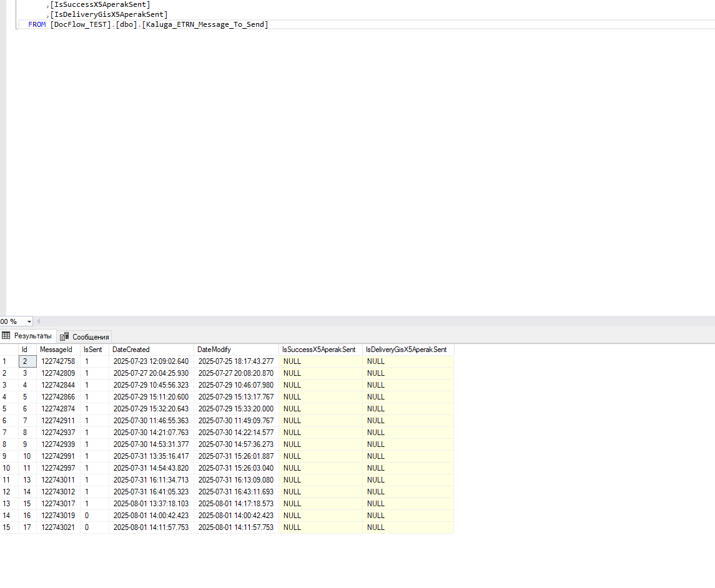Select cell with MessageId 122743011

58,480
